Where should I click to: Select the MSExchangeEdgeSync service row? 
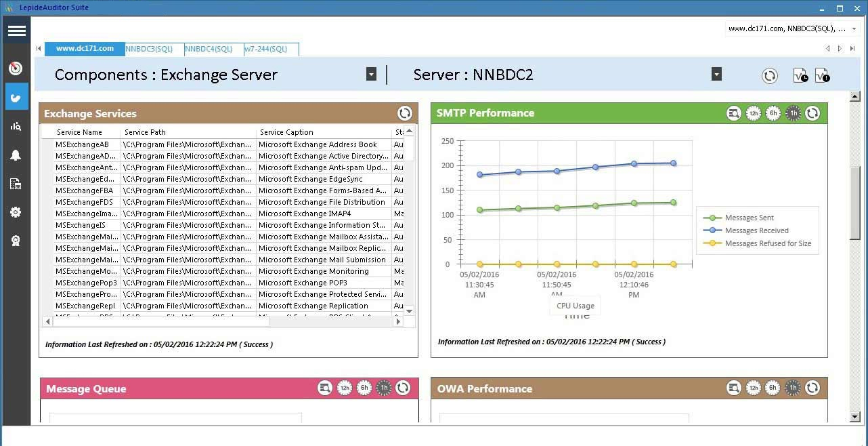pyautogui.click(x=222, y=179)
